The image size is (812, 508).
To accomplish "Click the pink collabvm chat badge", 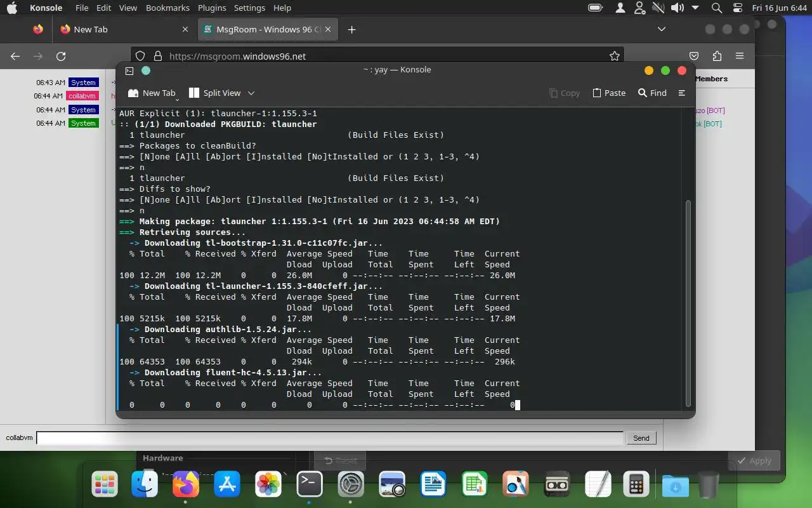I will coord(83,96).
